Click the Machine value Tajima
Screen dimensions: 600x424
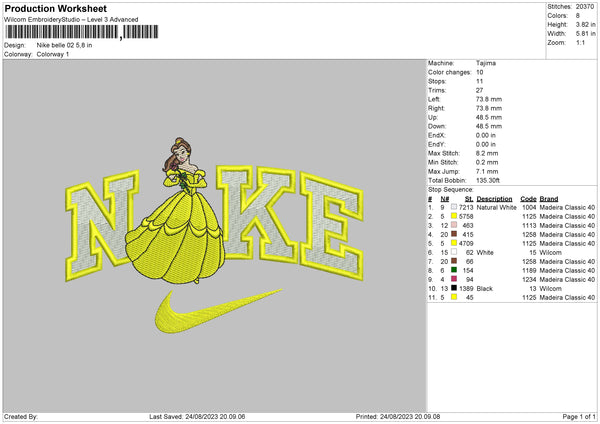pos(487,63)
